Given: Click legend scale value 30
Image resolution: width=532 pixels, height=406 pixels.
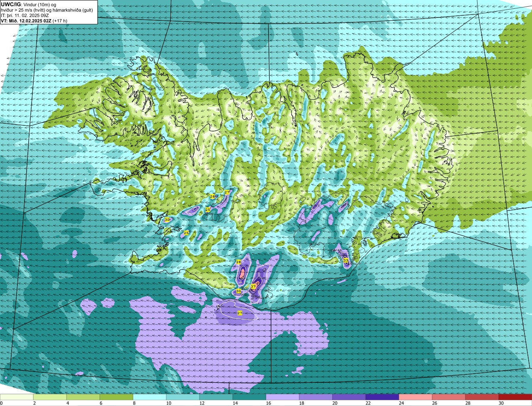Looking at the screenshot, I should [x=501, y=403].
